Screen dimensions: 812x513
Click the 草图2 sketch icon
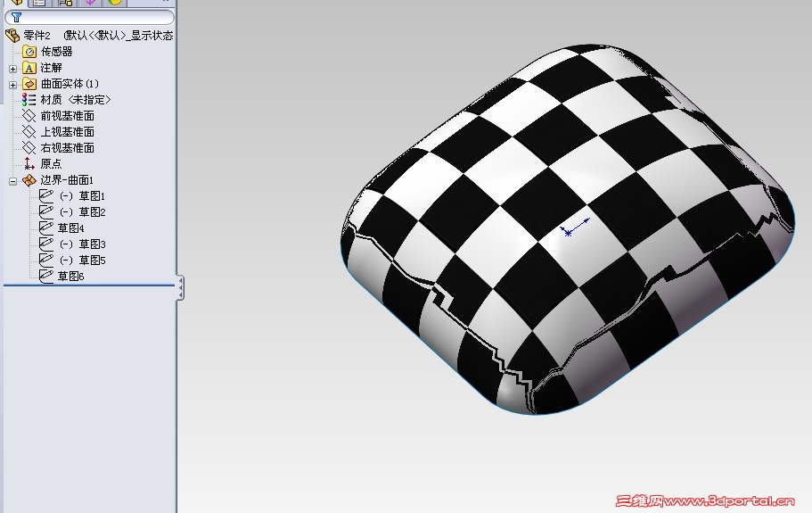(x=46, y=211)
